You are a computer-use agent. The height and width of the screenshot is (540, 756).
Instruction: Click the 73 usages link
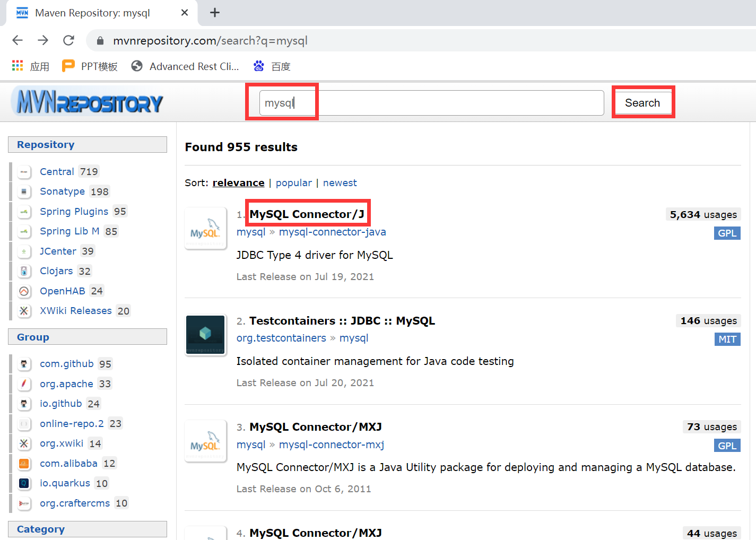point(712,427)
